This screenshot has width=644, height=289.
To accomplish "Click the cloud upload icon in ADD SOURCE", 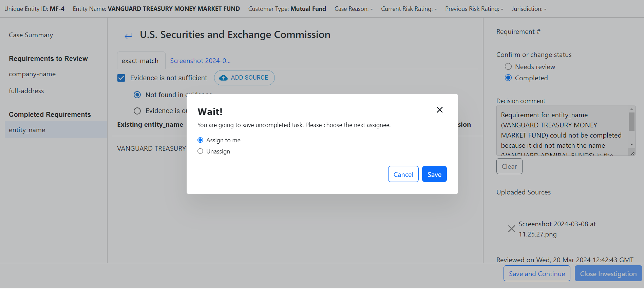I will click(x=223, y=78).
